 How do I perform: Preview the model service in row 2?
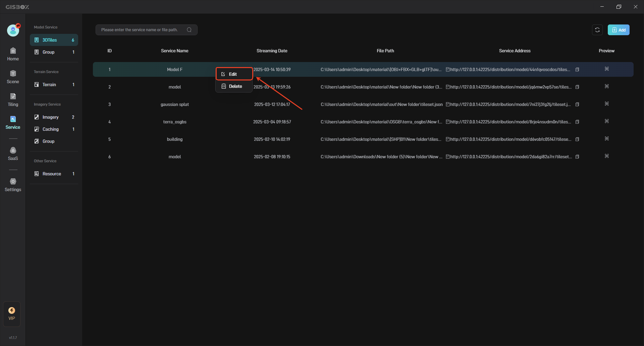point(607,86)
